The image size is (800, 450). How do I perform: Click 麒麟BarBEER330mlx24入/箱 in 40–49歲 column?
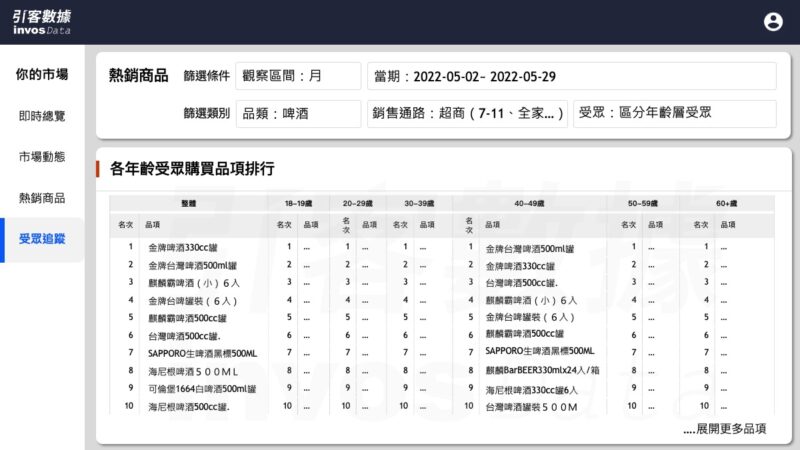coord(543,371)
